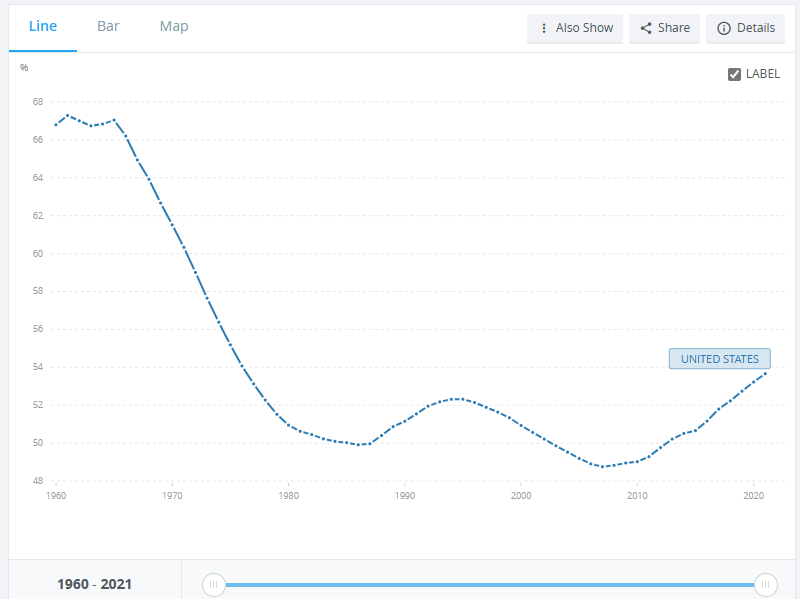Image resolution: width=800 pixels, height=599 pixels.
Task: Select the Line tab
Action: point(43,27)
